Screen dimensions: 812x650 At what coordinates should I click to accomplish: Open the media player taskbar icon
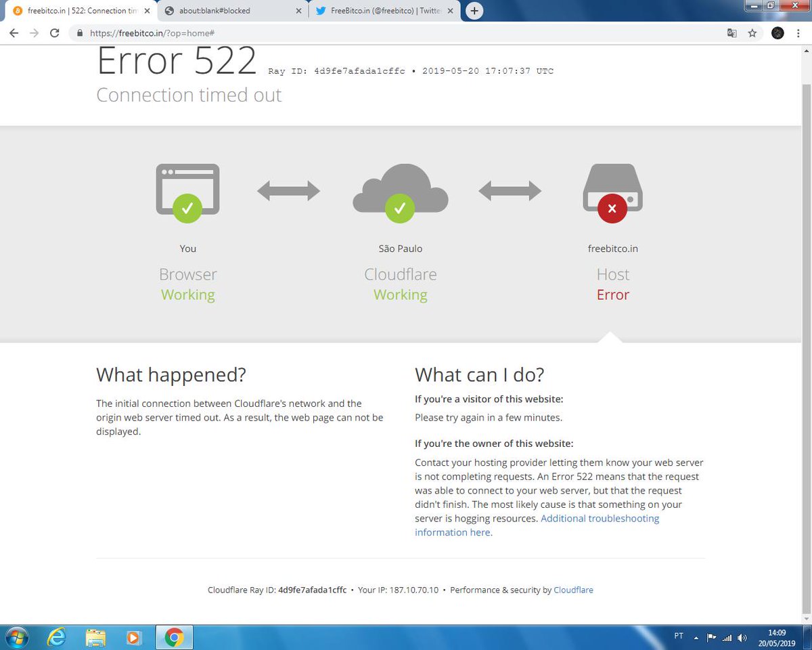(x=135, y=638)
